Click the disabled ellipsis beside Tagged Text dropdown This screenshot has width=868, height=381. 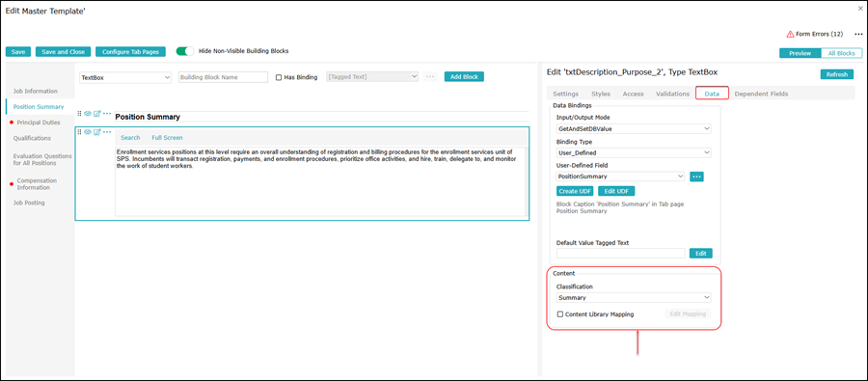click(430, 77)
